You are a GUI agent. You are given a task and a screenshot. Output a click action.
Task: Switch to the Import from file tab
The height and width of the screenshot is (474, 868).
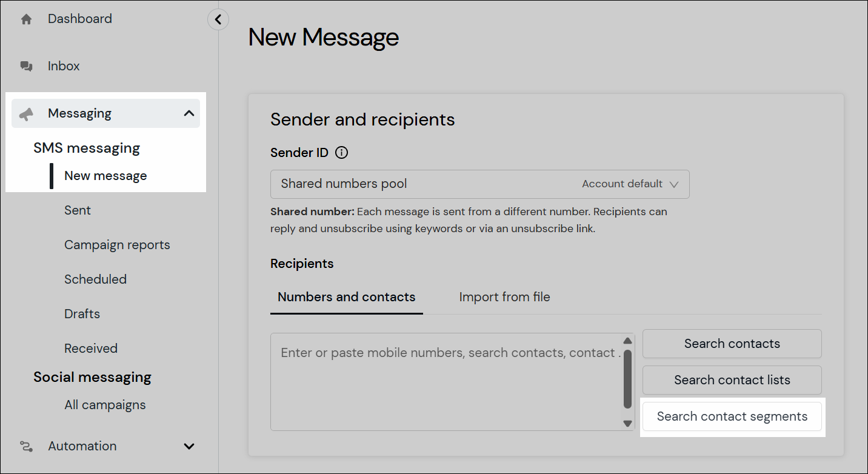tap(504, 297)
